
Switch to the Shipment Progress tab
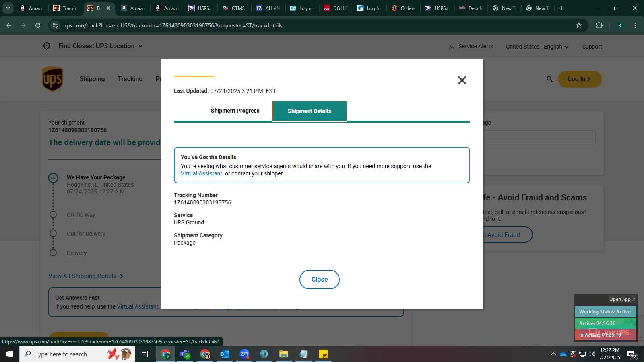[x=235, y=111]
